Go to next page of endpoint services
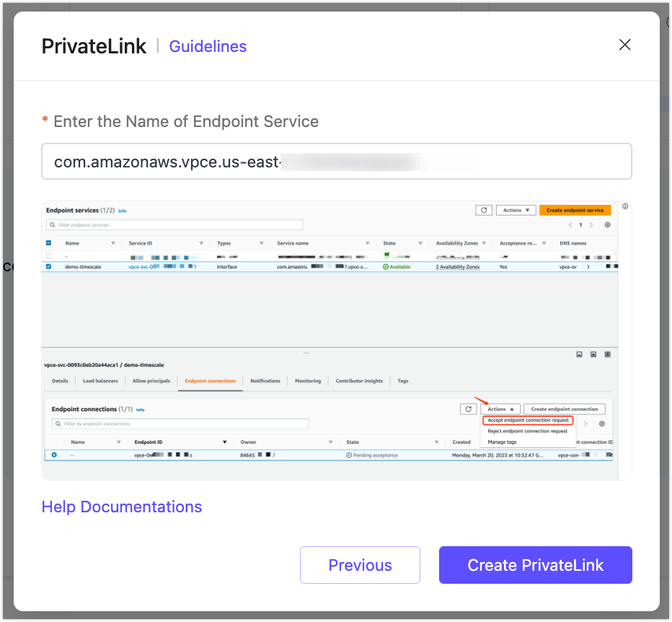 [x=591, y=225]
